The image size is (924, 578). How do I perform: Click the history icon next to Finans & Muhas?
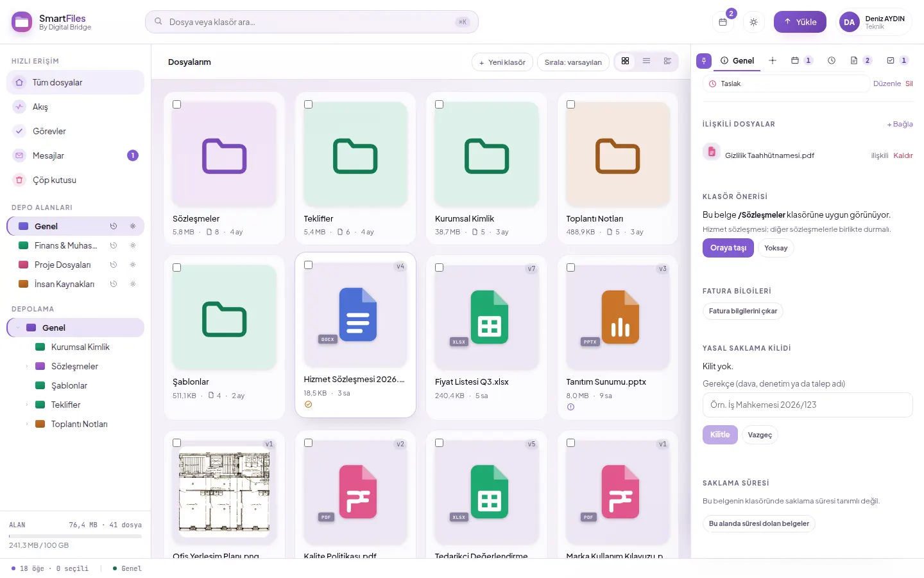(114, 245)
